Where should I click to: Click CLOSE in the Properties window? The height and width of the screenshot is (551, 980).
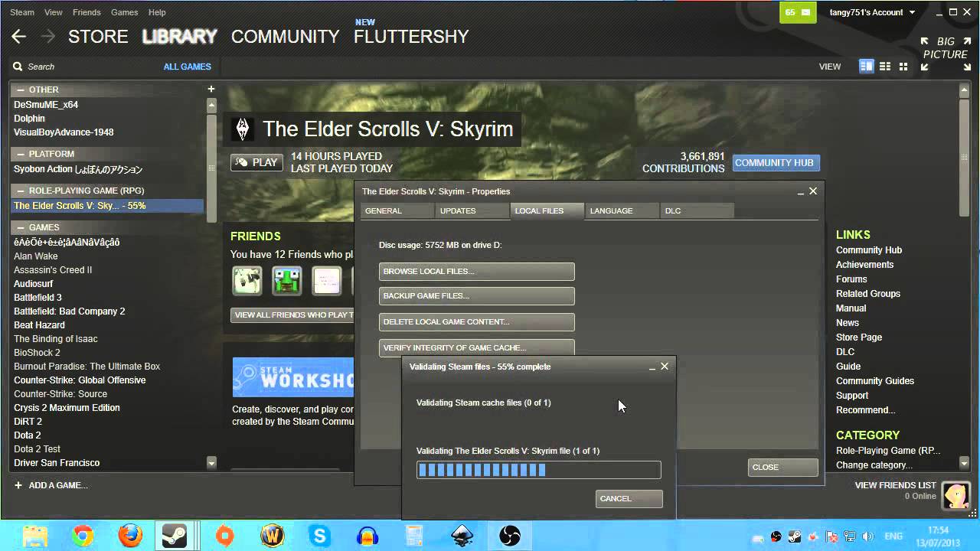(x=782, y=467)
